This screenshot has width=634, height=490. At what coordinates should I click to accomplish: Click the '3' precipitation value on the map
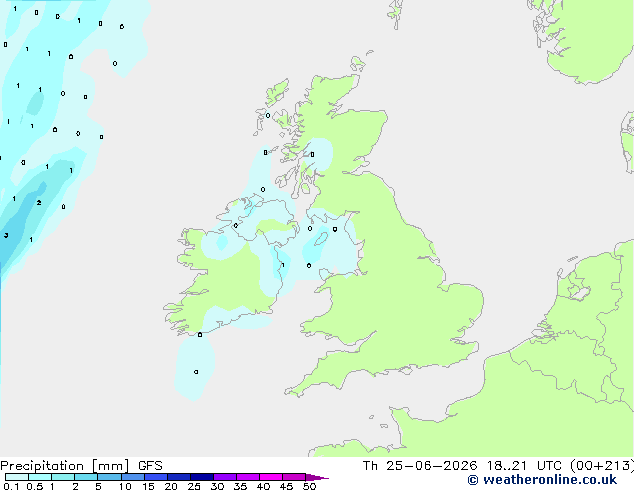[6, 235]
